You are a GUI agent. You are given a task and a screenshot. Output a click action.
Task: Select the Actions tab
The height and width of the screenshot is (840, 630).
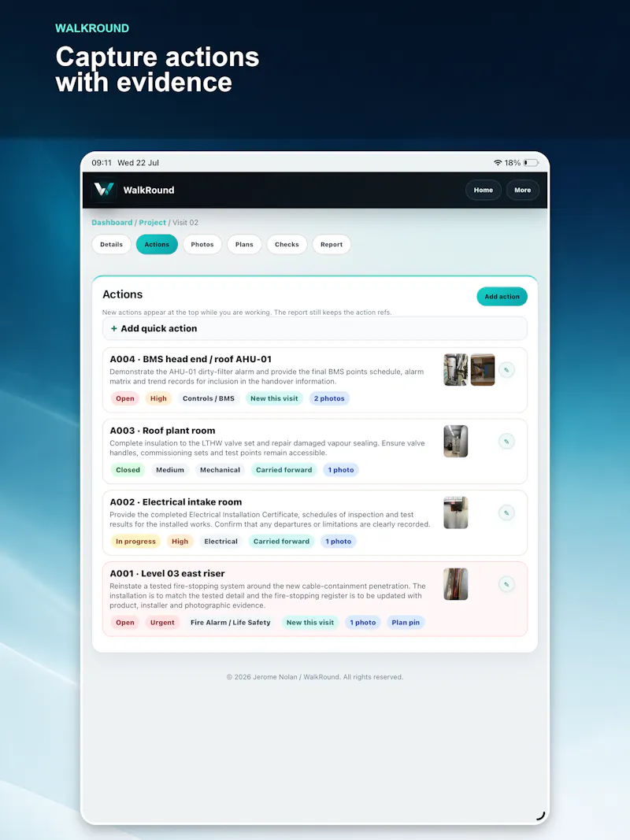click(x=157, y=244)
